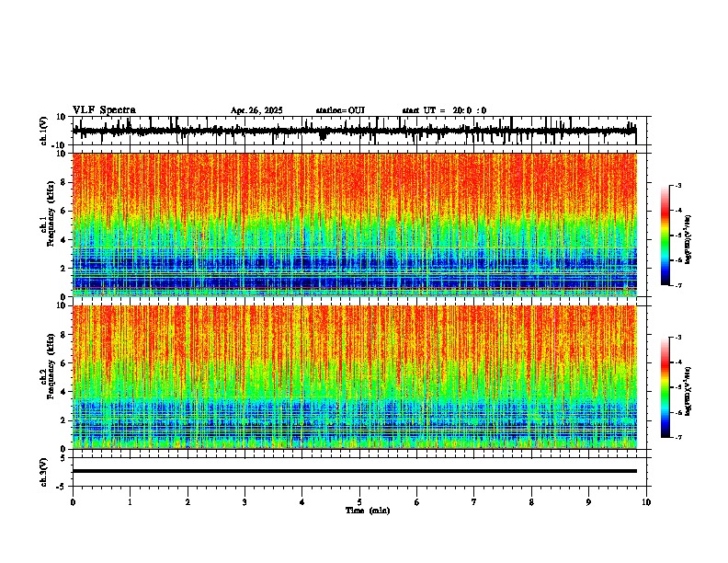Screen dimensions: 728x563
Task: Click the 8 kHz tick label on ch.1 spectrogram
Action: 64,182
